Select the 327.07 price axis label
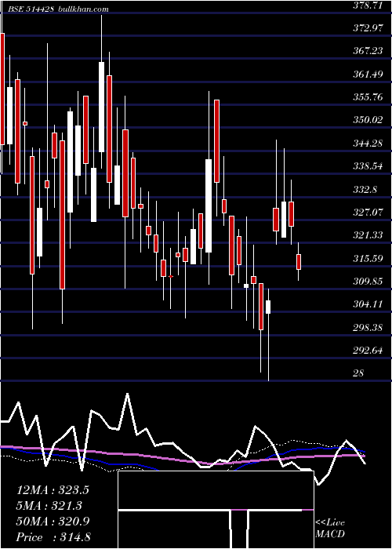The image size is (392, 549). [368, 213]
